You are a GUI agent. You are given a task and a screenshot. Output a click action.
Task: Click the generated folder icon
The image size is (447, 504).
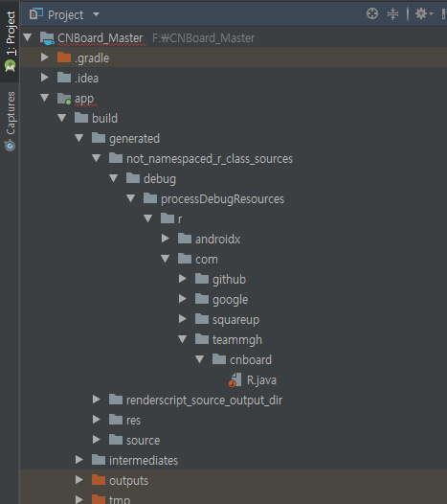coord(99,138)
